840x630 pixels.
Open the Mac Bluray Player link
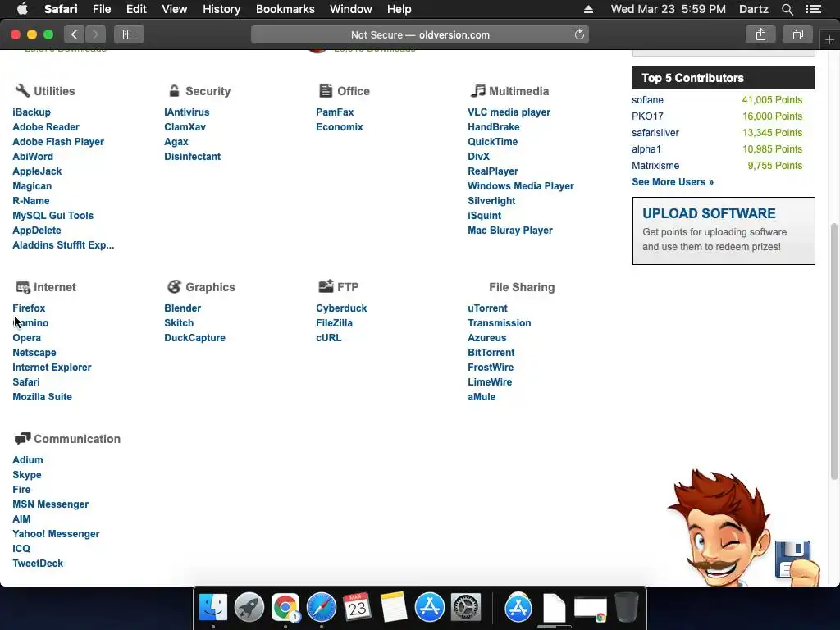coord(510,231)
